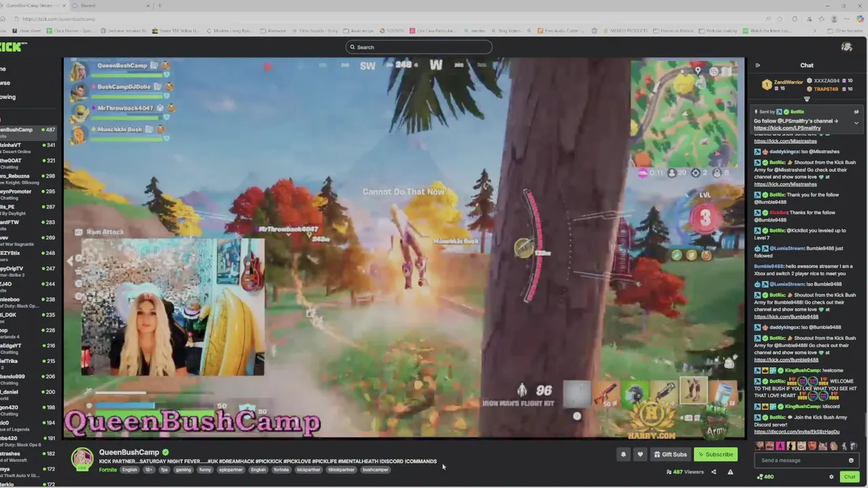Open the Other favorites bookmarks folder

(845, 30)
